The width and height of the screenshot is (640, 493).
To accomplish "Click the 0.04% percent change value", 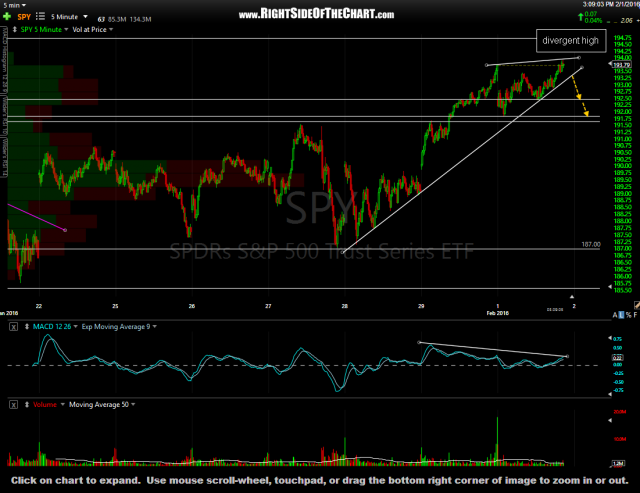I will (x=593, y=20).
